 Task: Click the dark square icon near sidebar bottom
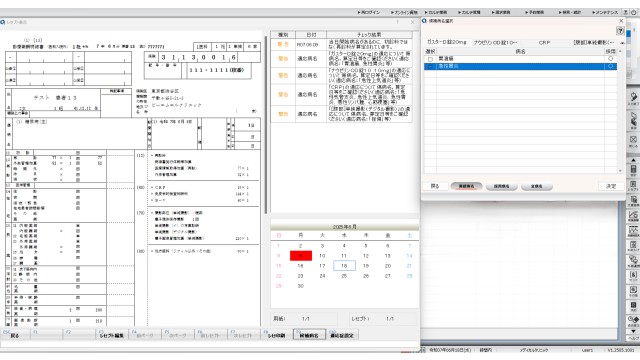click(633, 307)
